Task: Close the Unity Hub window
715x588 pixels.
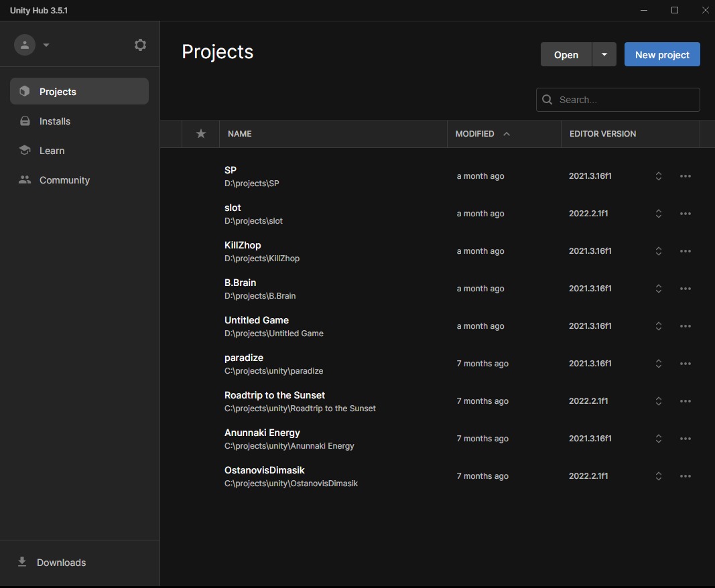Action: (x=705, y=10)
